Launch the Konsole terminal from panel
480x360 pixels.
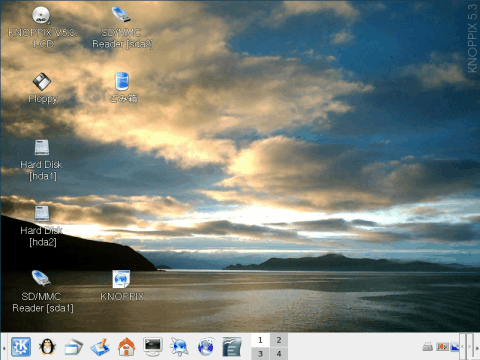(x=153, y=346)
